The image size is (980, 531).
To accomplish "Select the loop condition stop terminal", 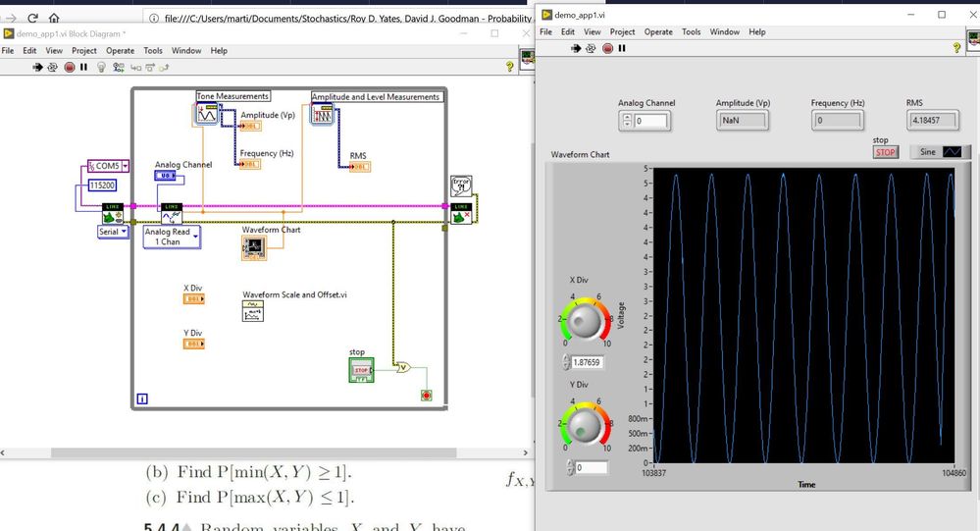I will (x=427, y=396).
